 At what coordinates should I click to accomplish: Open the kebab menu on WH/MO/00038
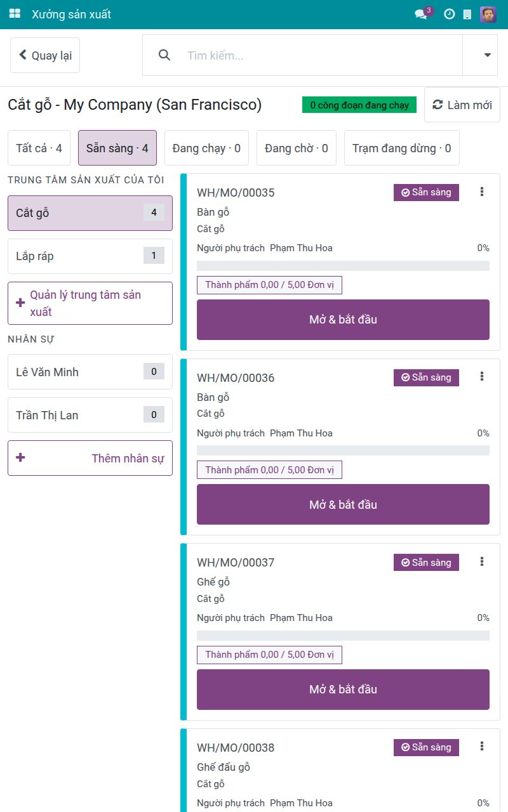pos(482,747)
